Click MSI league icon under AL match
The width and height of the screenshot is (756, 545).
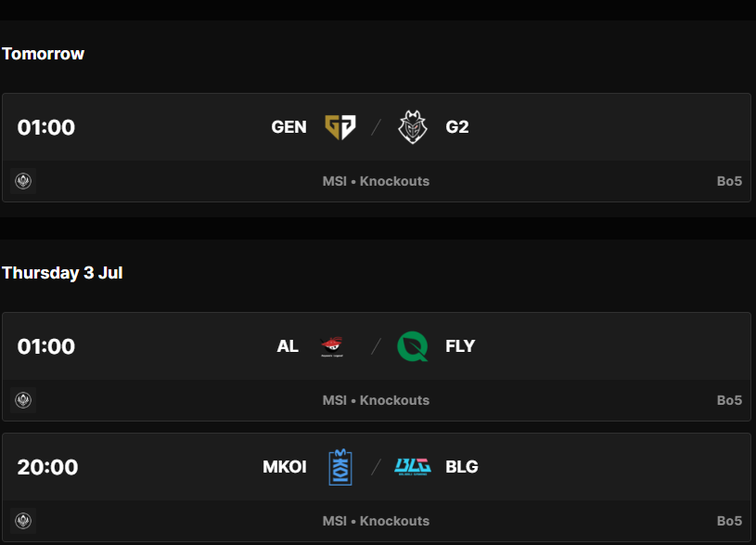23,400
